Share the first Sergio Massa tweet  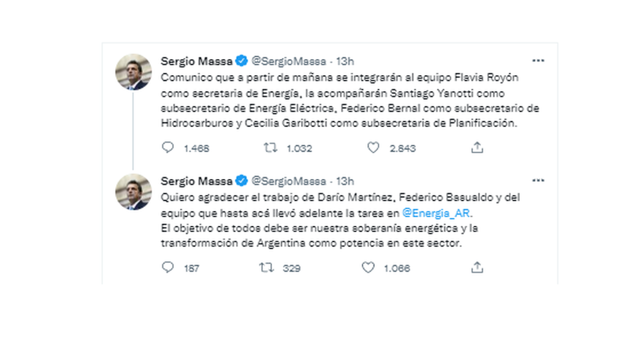477,147
